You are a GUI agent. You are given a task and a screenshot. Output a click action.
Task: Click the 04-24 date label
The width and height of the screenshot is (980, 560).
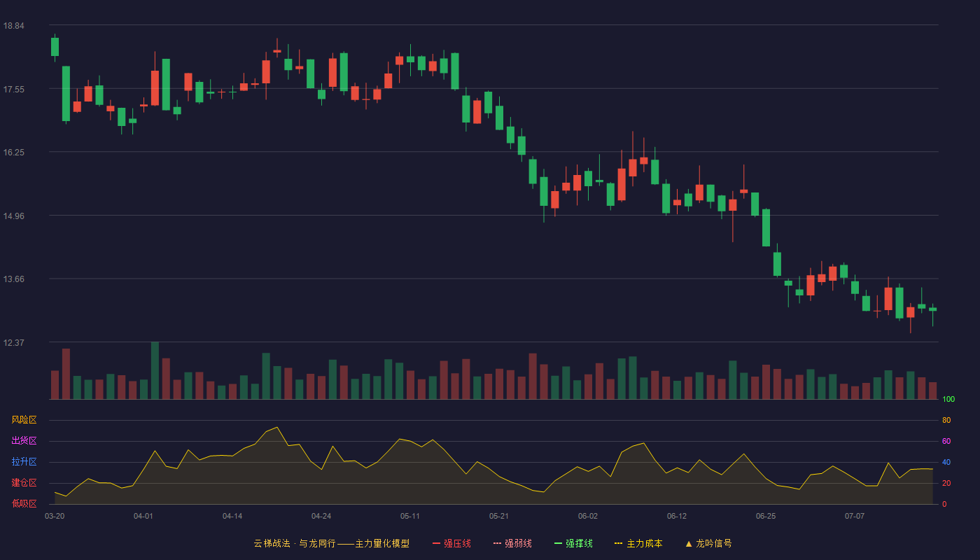pos(321,516)
